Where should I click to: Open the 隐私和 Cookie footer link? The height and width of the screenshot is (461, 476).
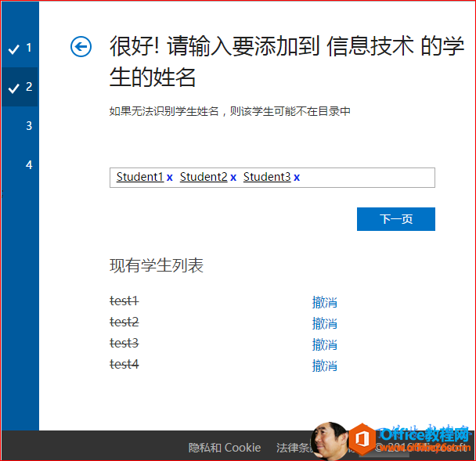225,448
